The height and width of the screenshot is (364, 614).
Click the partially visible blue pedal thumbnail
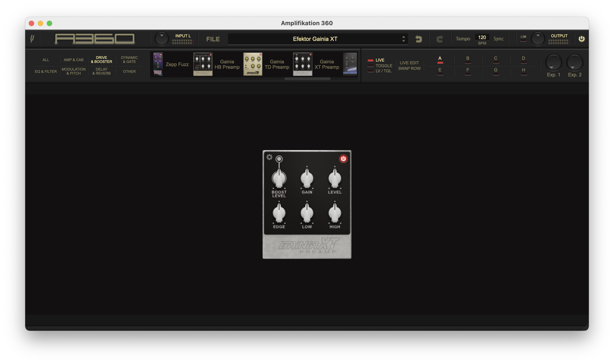(x=350, y=64)
